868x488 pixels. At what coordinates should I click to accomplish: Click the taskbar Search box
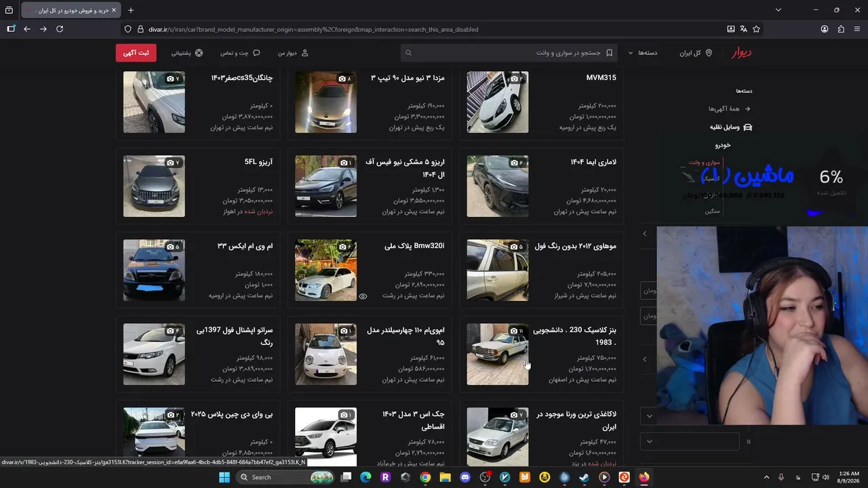(283, 477)
